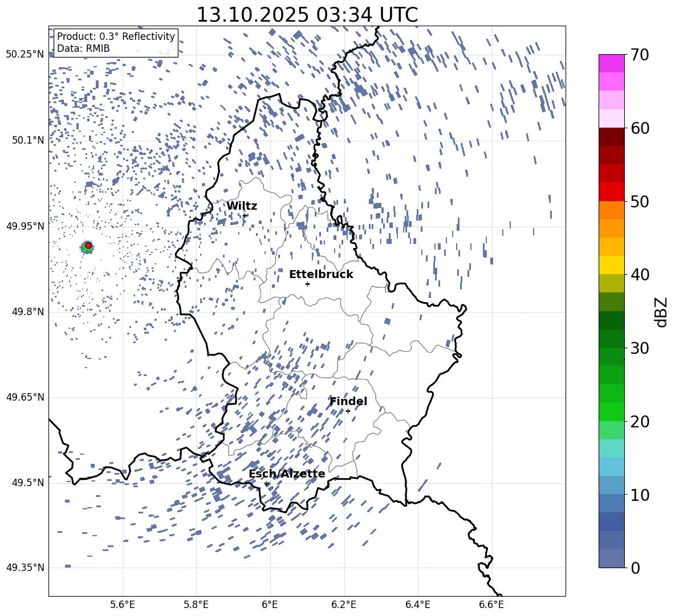Click the Ettelbruck cross marker
The width and height of the screenshot is (675, 616).
tap(307, 284)
